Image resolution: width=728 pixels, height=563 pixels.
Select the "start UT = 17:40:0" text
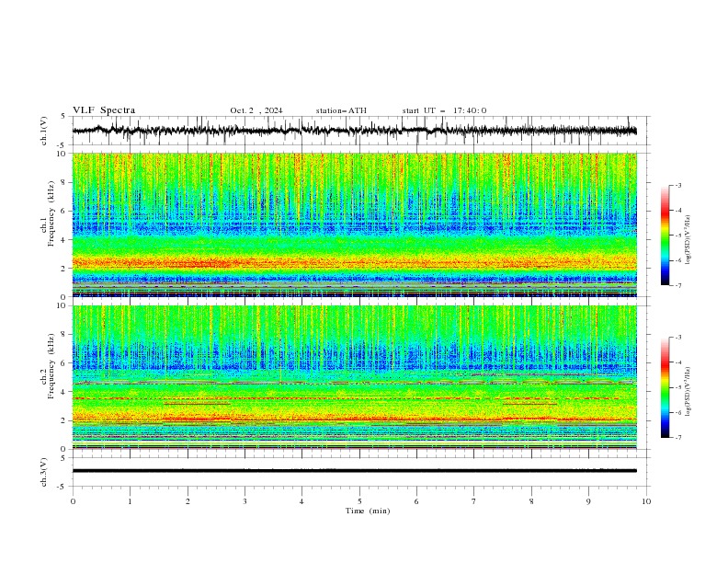pos(444,110)
